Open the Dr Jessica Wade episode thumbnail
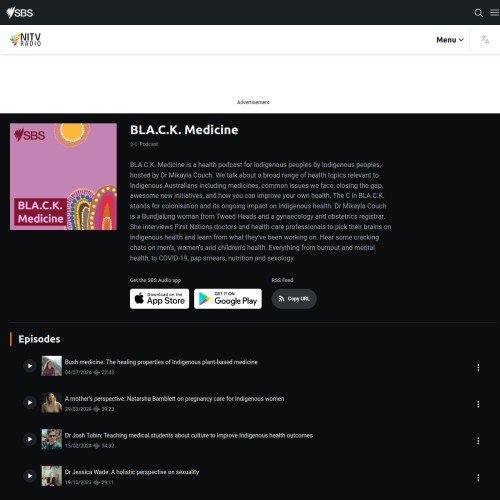The image size is (500, 500). tap(51, 476)
